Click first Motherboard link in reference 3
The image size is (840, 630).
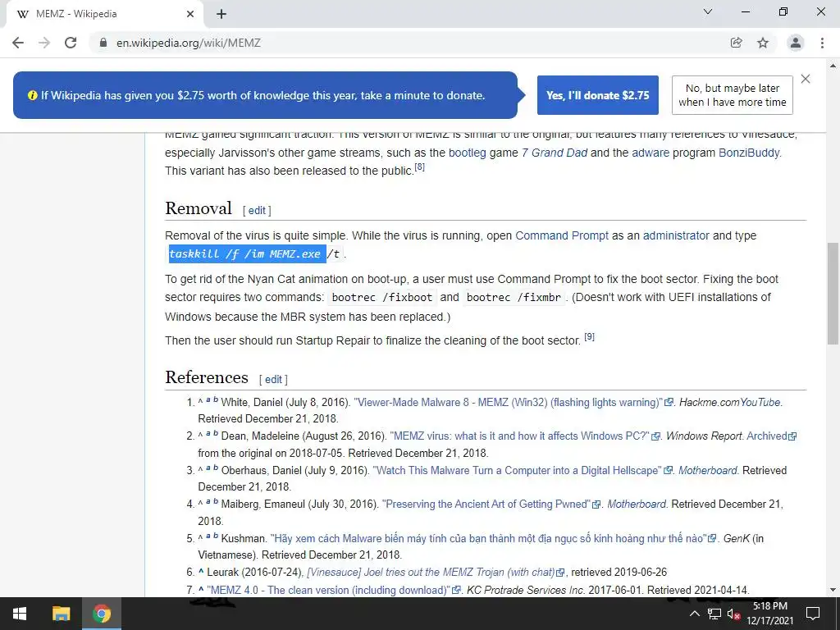pyautogui.click(x=708, y=470)
